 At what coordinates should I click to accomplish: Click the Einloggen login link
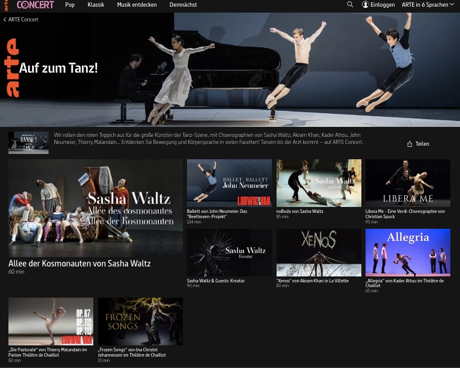coord(382,5)
